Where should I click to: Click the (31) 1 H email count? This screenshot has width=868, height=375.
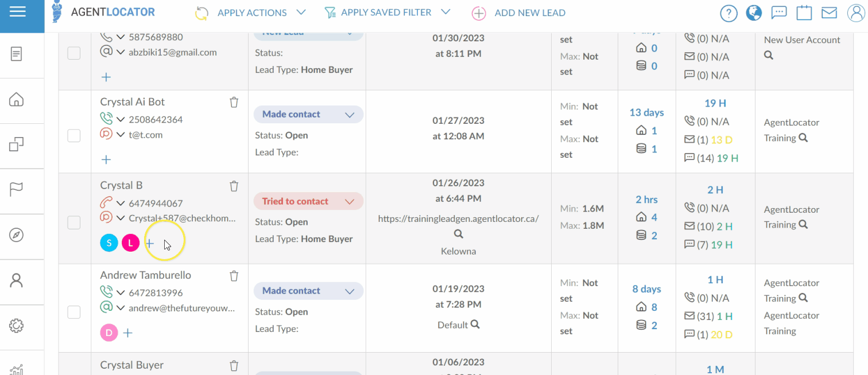[710, 316]
